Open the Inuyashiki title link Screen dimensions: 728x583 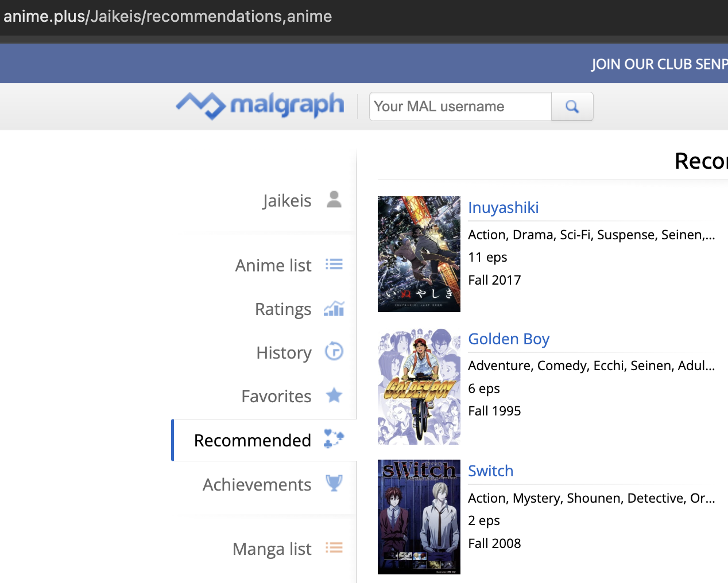(503, 208)
